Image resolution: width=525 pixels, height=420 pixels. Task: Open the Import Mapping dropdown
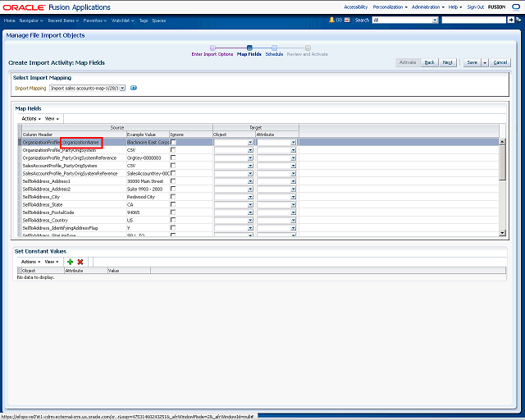point(87,88)
